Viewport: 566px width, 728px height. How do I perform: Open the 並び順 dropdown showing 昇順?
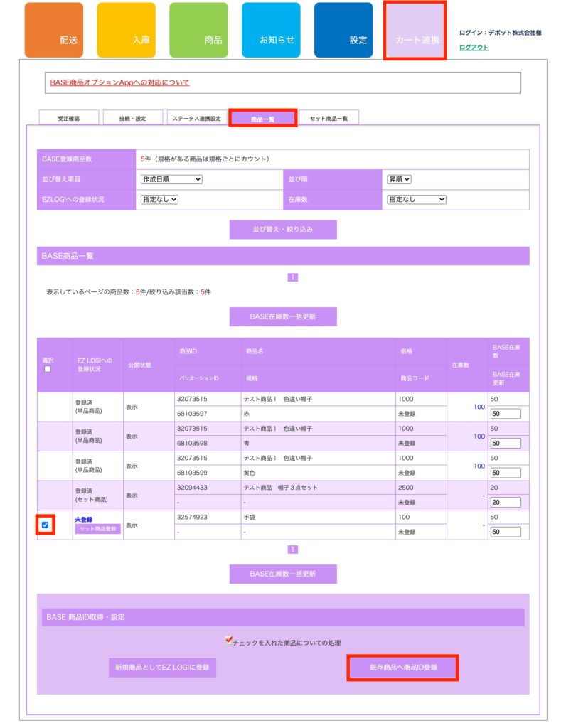click(x=399, y=179)
